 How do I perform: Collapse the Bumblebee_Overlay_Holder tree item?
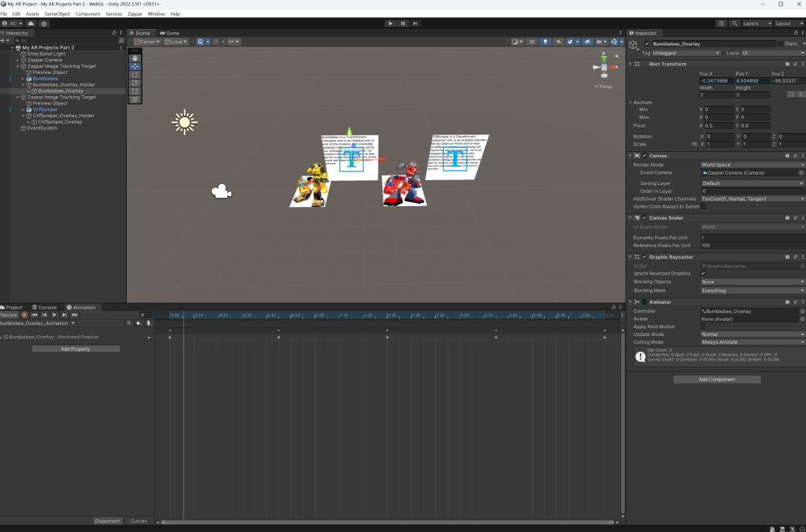pyautogui.click(x=24, y=84)
